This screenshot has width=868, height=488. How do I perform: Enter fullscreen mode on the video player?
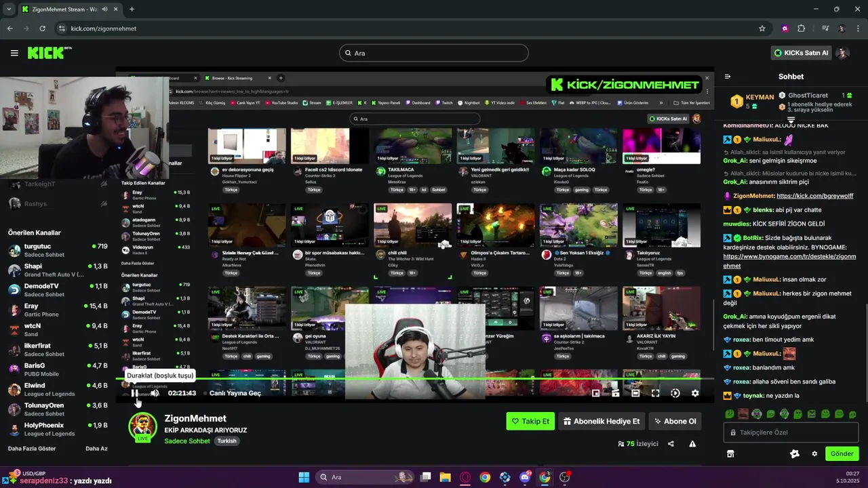[x=655, y=393]
